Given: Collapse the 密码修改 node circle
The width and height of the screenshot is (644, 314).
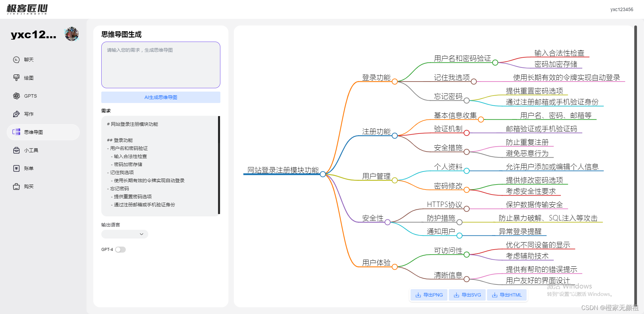Looking at the screenshot, I should coord(467,190).
